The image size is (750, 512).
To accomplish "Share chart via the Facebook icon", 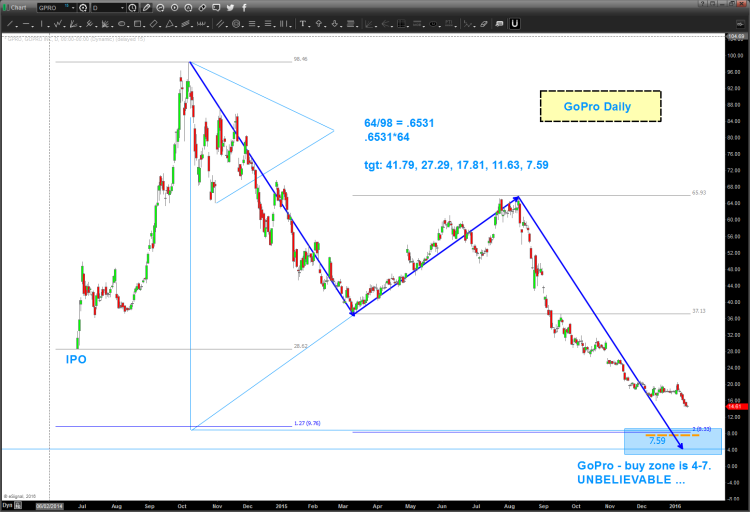I will coord(244,8).
